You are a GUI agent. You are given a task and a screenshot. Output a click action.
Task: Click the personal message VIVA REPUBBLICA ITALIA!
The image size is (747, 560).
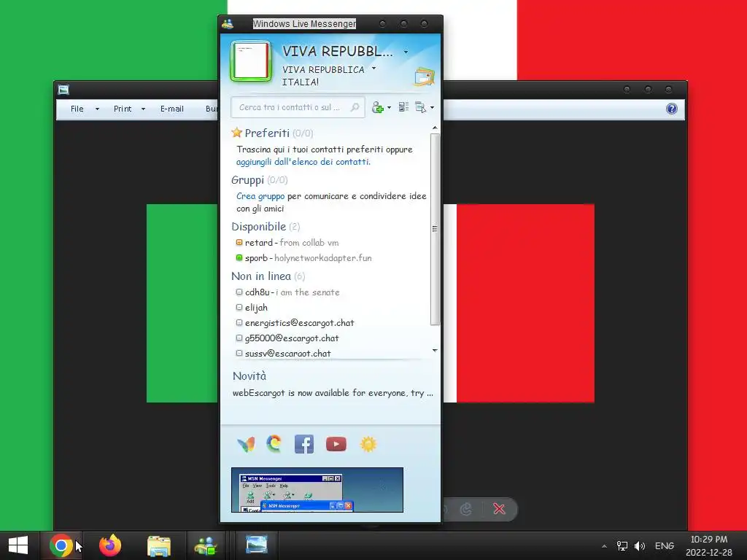[323, 76]
